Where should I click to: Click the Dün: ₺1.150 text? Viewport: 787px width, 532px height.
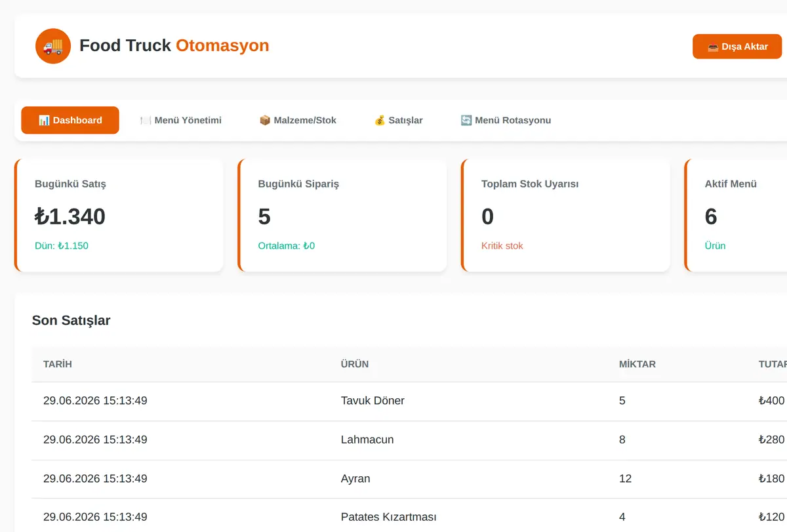point(62,246)
